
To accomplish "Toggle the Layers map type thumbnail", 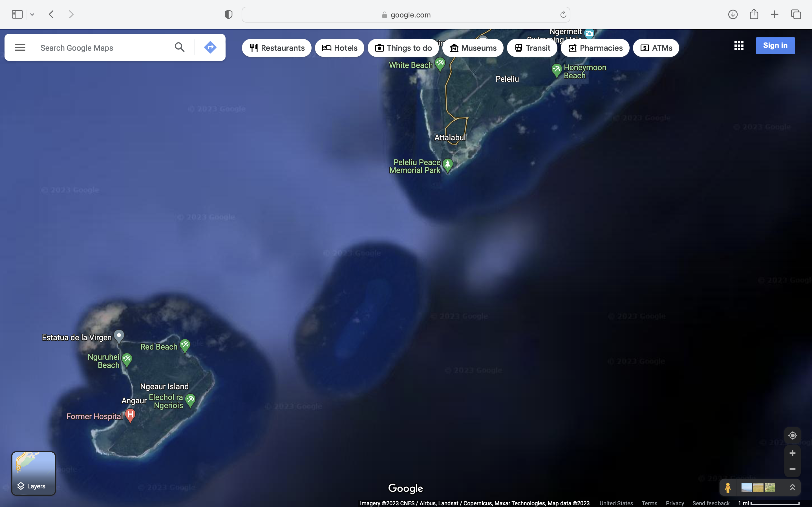I will tap(34, 473).
